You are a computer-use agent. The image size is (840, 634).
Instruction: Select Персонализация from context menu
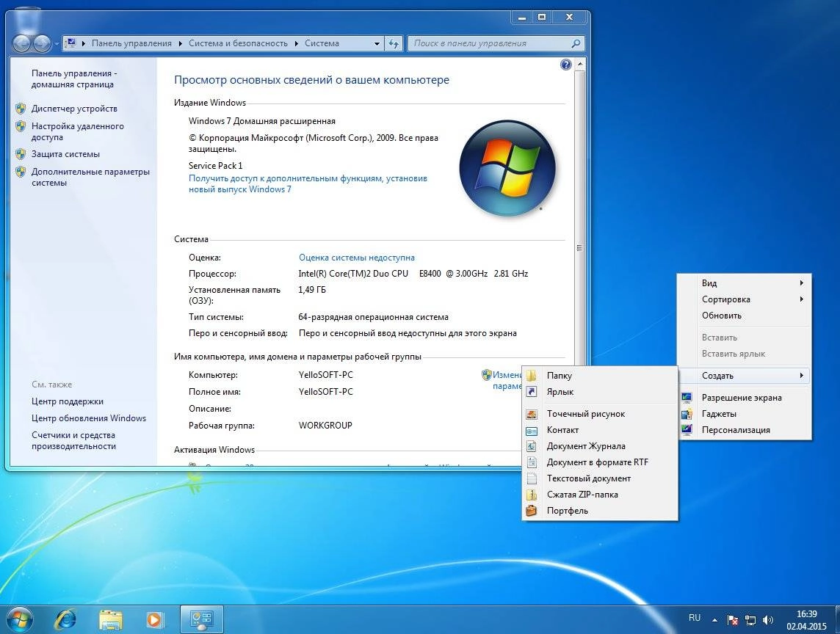tap(745, 429)
